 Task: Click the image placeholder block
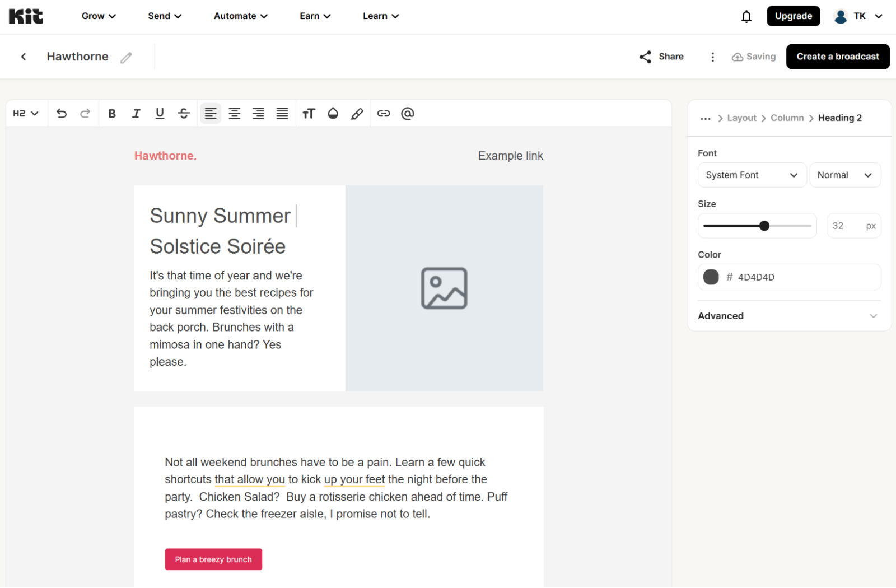pyautogui.click(x=444, y=288)
